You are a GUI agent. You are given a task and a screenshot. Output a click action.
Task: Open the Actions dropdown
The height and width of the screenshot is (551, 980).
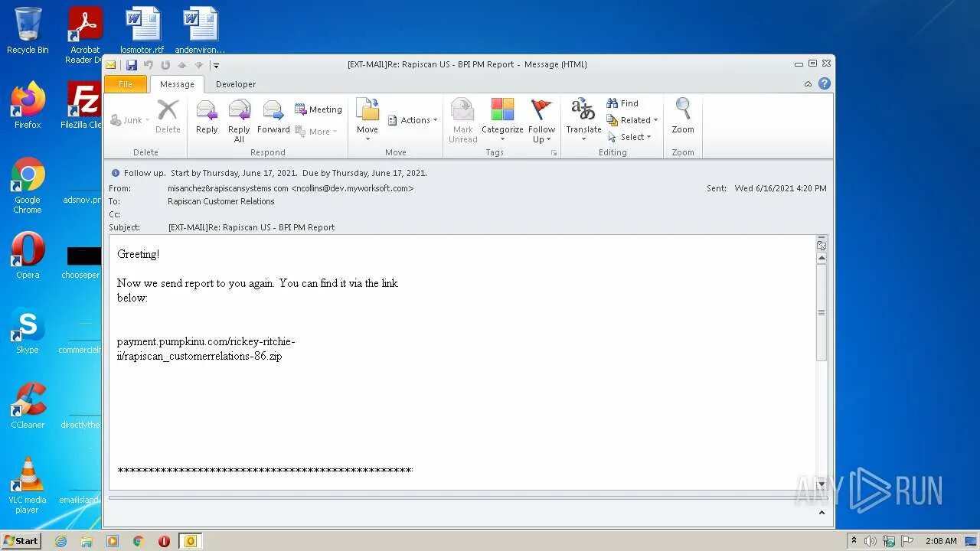pyautogui.click(x=413, y=120)
